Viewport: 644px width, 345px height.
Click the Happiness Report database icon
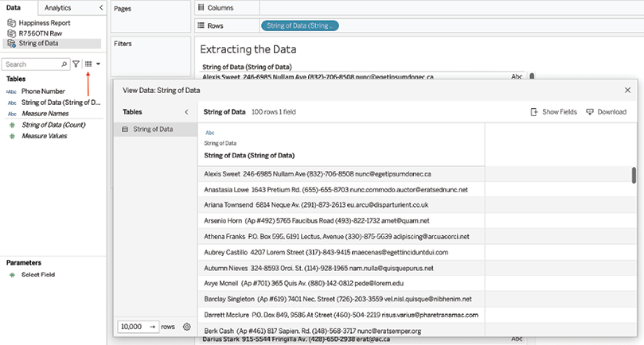(11, 23)
